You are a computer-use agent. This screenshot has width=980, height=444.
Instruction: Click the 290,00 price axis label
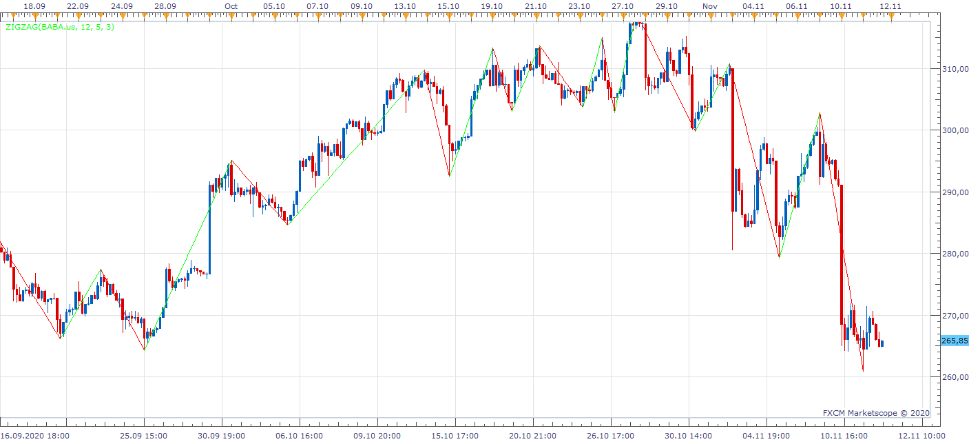[x=955, y=192]
